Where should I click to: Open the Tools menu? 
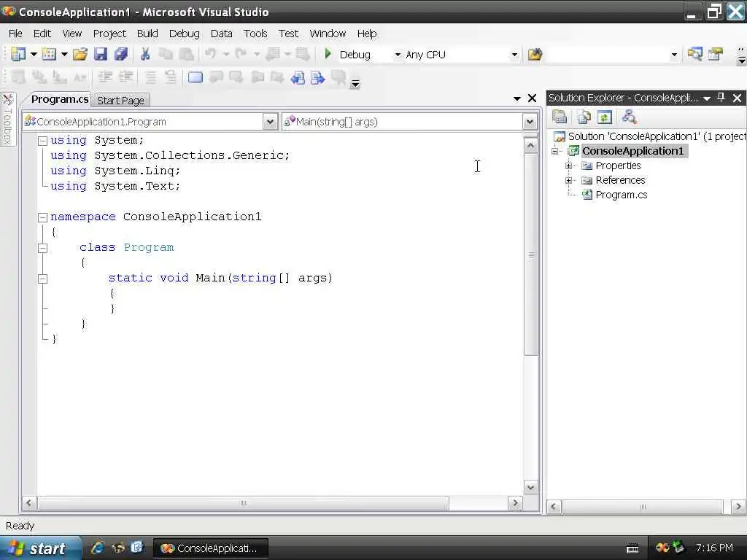[255, 34]
